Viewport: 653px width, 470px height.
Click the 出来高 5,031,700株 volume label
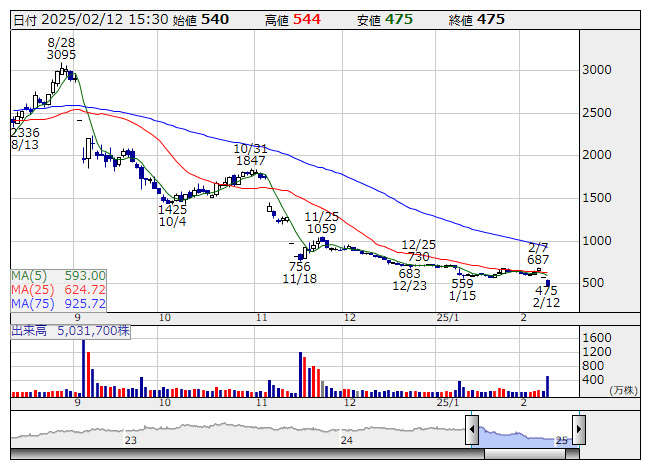click(70, 331)
